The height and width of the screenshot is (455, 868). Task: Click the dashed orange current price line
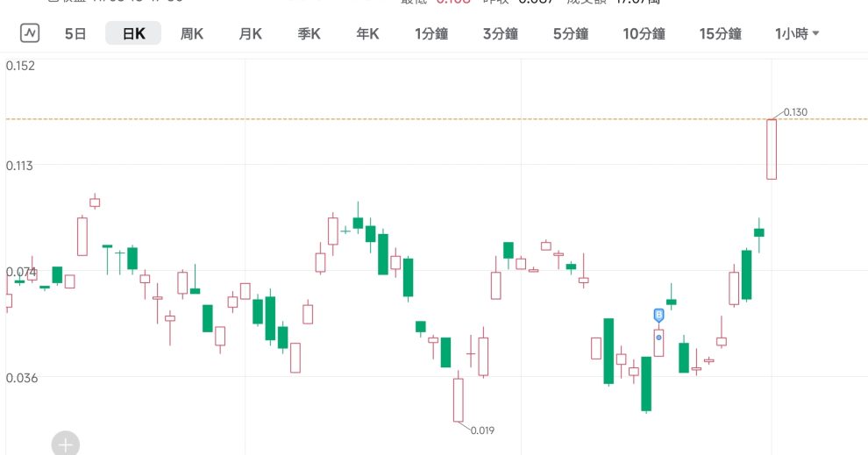438,118
